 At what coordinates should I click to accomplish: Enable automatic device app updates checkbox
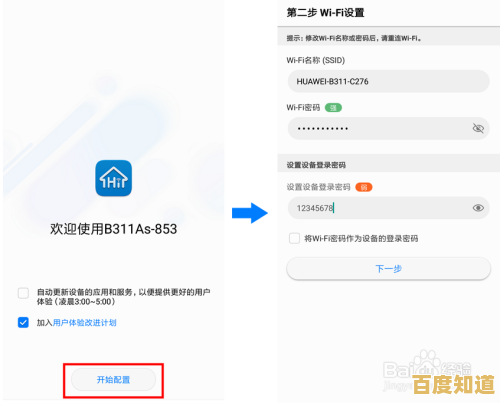pos(23,293)
